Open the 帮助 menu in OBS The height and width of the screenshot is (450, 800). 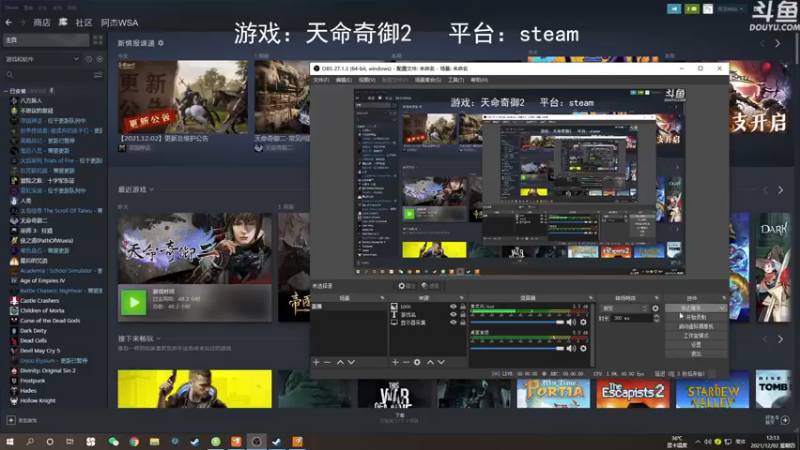(x=479, y=80)
